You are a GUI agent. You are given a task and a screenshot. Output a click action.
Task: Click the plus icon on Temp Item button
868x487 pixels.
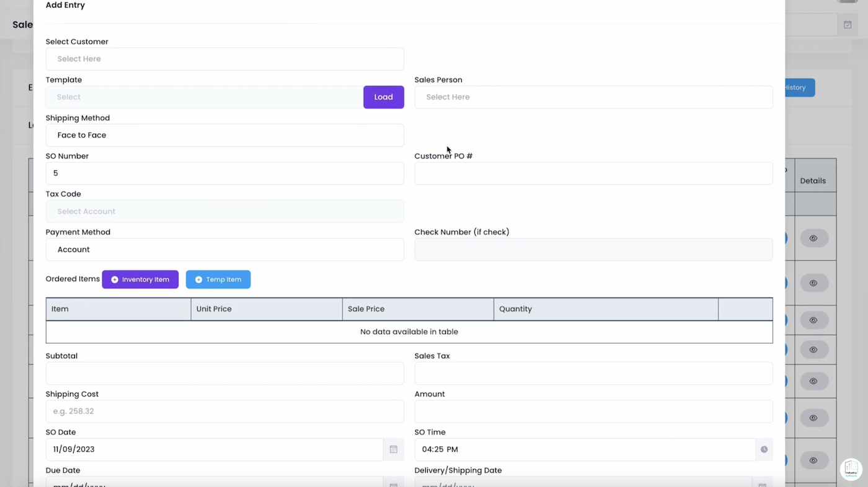click(198, 279)
